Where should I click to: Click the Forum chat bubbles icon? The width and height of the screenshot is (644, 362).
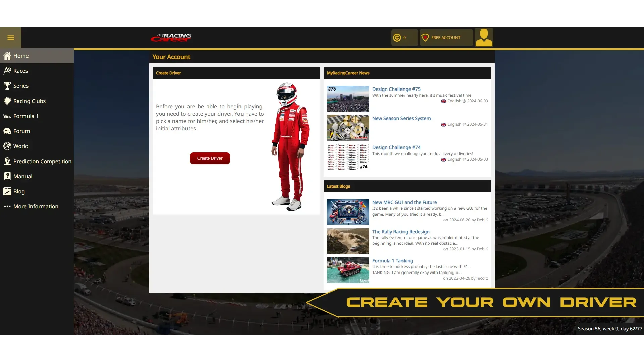[7, 131]
